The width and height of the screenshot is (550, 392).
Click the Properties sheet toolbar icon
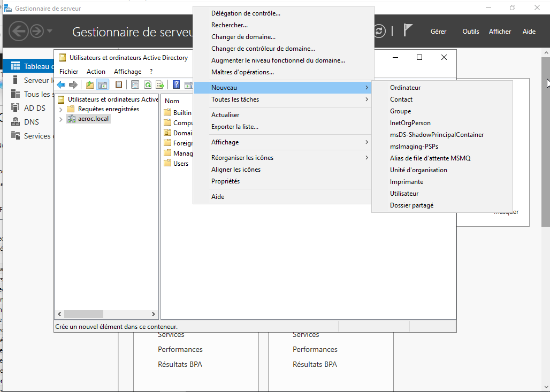coord(135,84)
